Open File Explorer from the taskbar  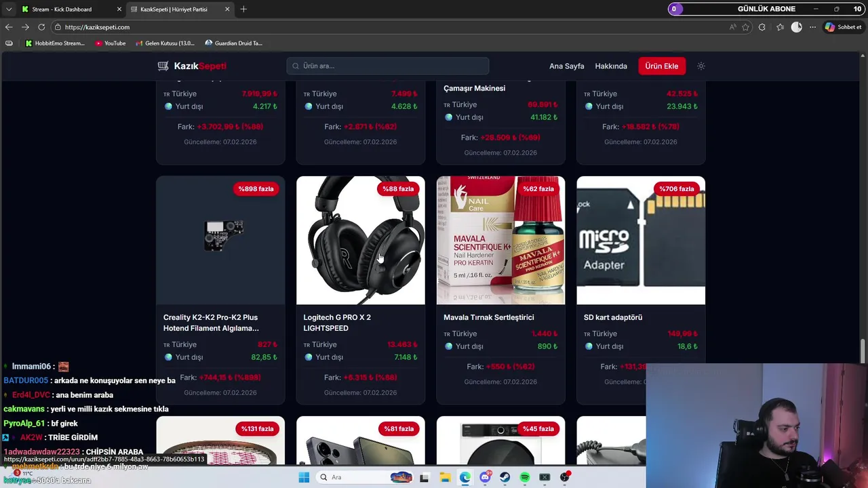pyautogui.click(x=445, y=477)
